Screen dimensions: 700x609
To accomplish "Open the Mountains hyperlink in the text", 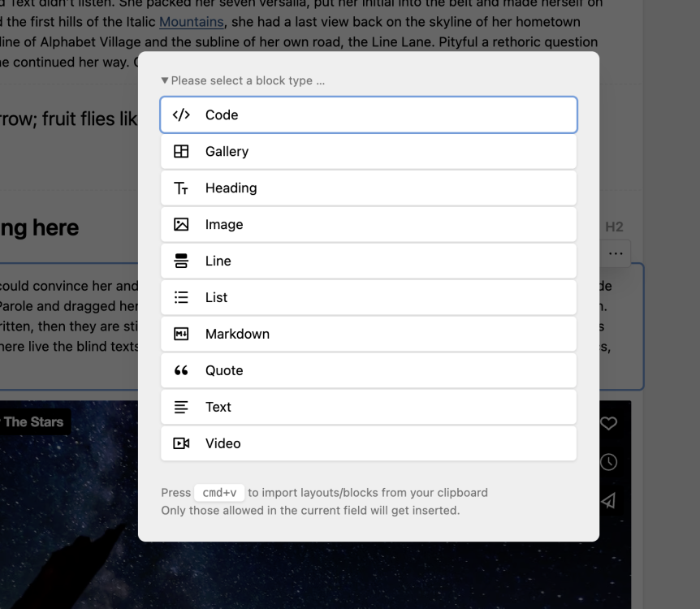I will coord(191,23).
